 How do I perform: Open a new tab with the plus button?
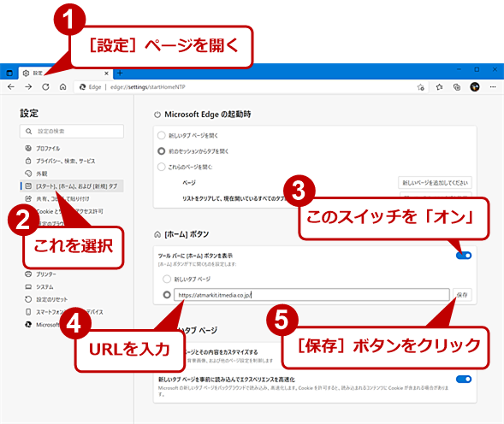pos(120,74)
